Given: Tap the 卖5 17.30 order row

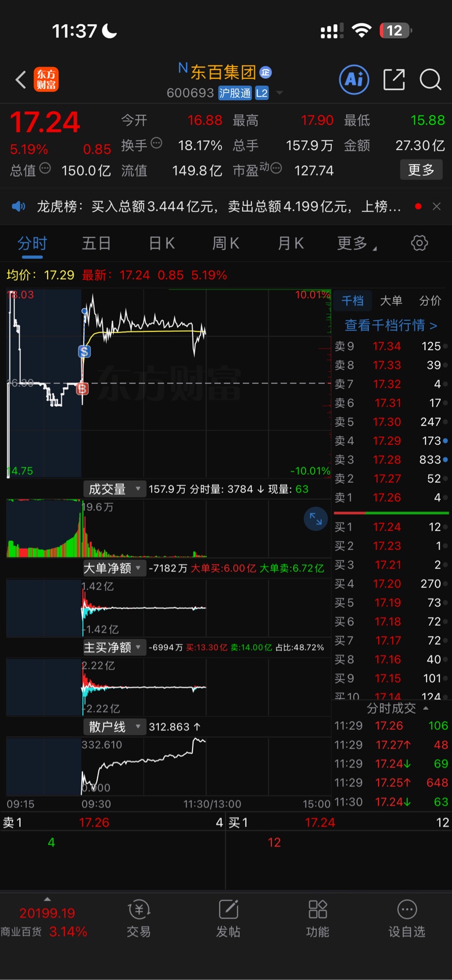Looking at the screenshot, I should pyautogui.click(x=391, y=422).
